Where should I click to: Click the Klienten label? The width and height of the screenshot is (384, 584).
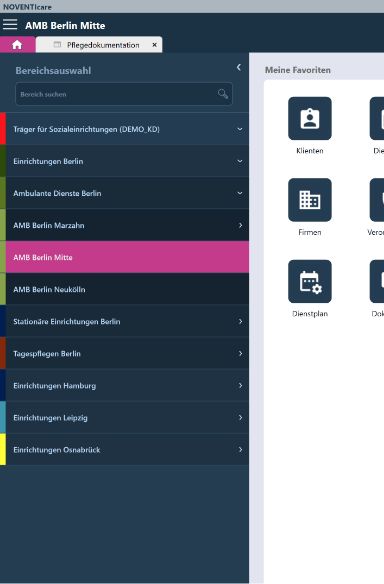(310, 151)
